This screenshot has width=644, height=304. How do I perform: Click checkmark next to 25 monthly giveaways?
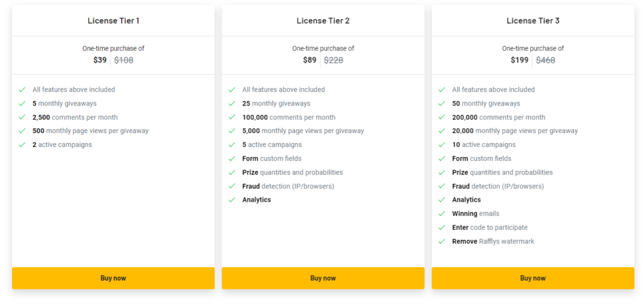(x=232, y=104)
